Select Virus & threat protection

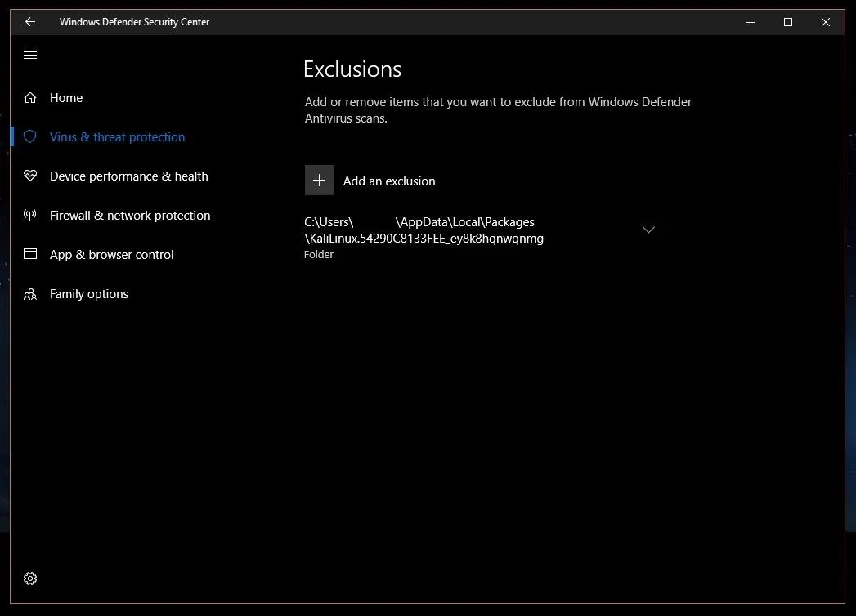coord(117,137)
